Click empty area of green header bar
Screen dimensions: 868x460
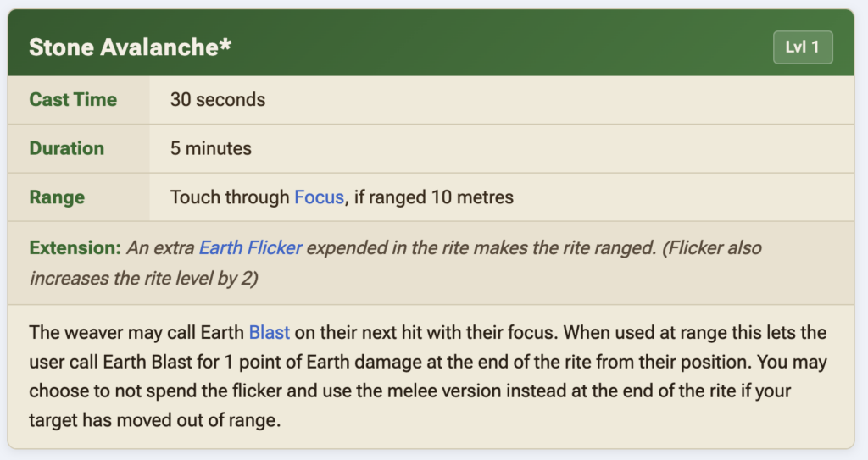pos(509,47)
